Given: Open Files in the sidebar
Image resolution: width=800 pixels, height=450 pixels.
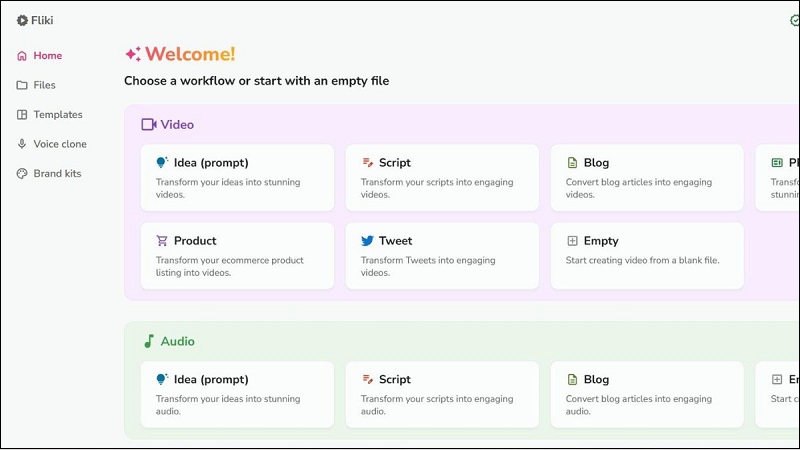Looking at the screenshot, I should (x=44, y=85).
